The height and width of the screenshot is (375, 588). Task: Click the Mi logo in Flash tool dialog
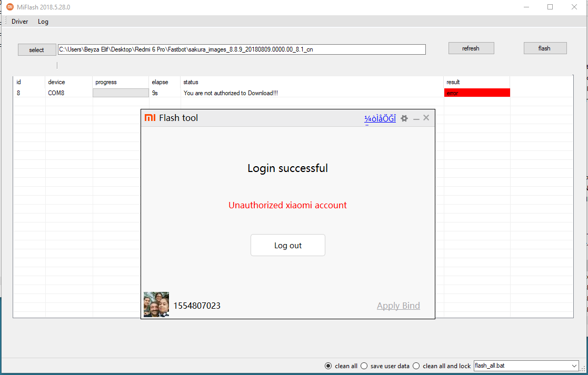coord(150,118)
